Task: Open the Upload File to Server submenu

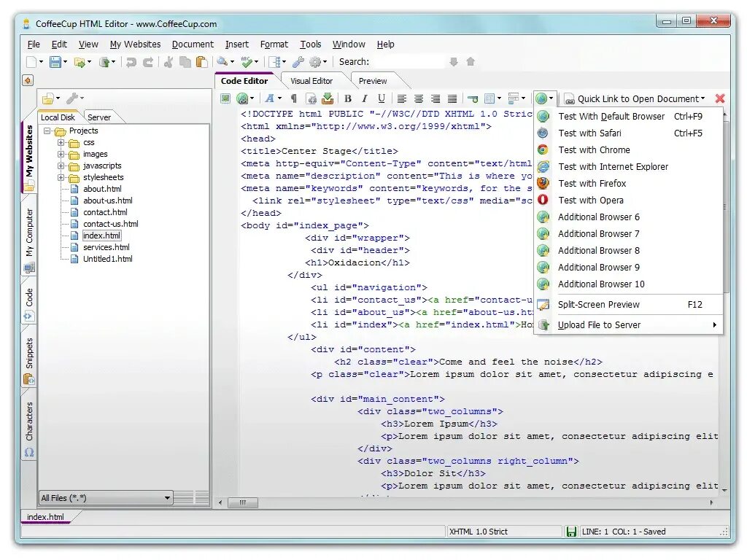Action: click(629, 324)
